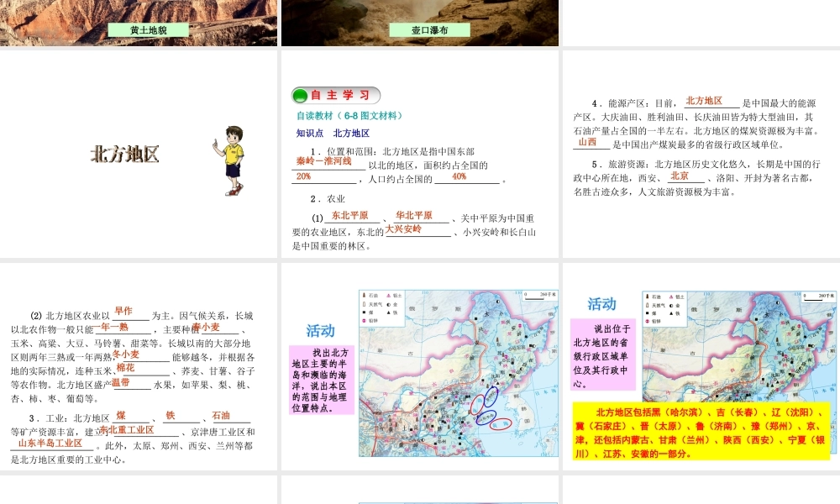Click the 知识点 北方地区 heading
Image resolution: width=840 pixels, height=504 pixels.
[x=333, y=133]
